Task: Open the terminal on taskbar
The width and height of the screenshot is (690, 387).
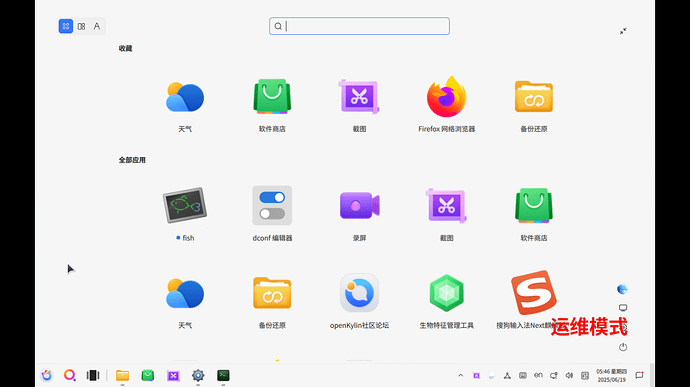Action: (x=223, y=375)
